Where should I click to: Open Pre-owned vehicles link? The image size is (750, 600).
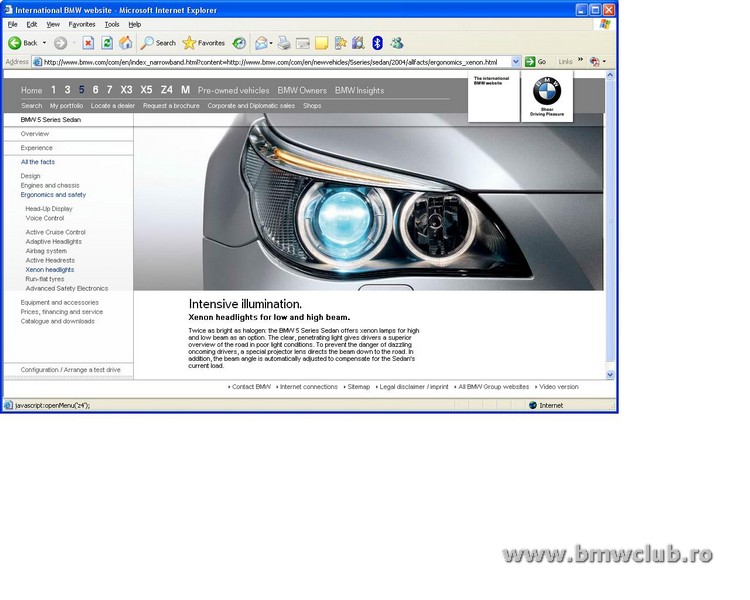[x=233, y=90]
